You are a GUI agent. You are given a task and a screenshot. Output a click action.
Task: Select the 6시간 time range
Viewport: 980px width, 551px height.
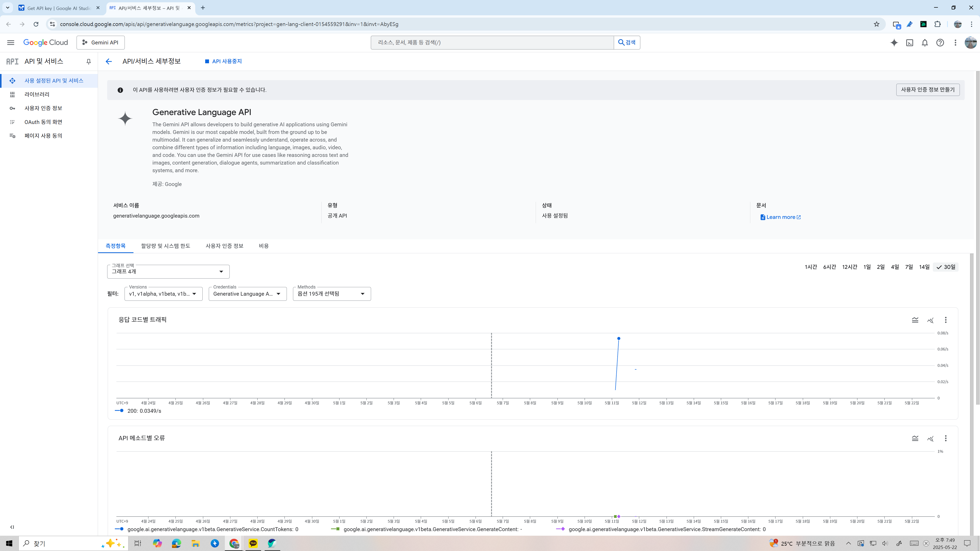[829, 267]
